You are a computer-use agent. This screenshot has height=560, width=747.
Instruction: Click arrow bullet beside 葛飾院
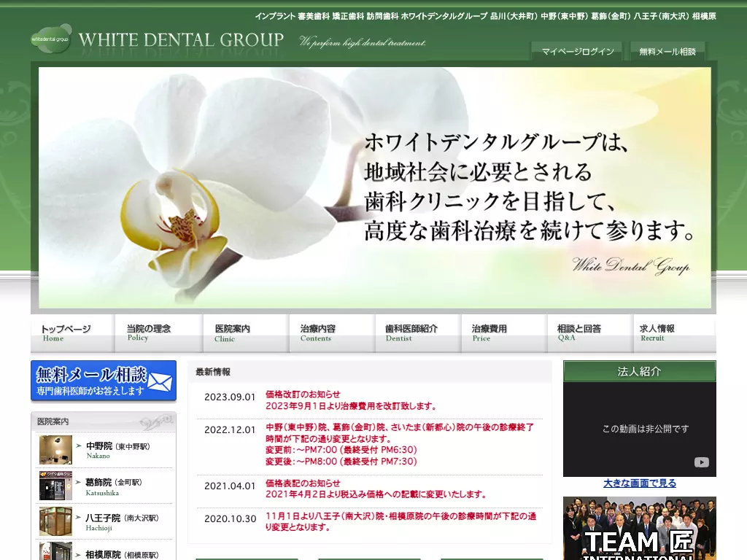tap(79, 483)
